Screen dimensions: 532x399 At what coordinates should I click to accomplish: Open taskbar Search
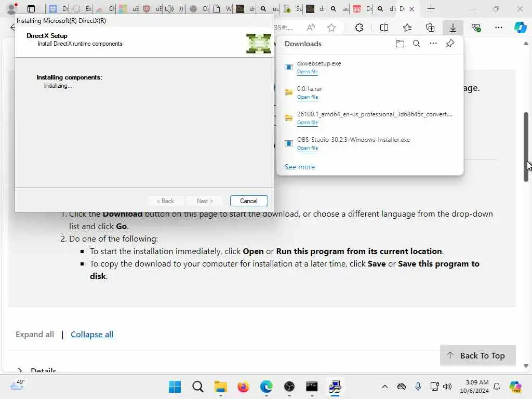pos(198,387)
